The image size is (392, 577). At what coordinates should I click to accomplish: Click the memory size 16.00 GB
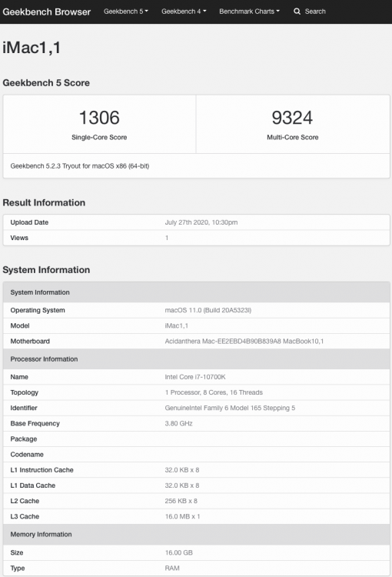click(x=179, y=552)
